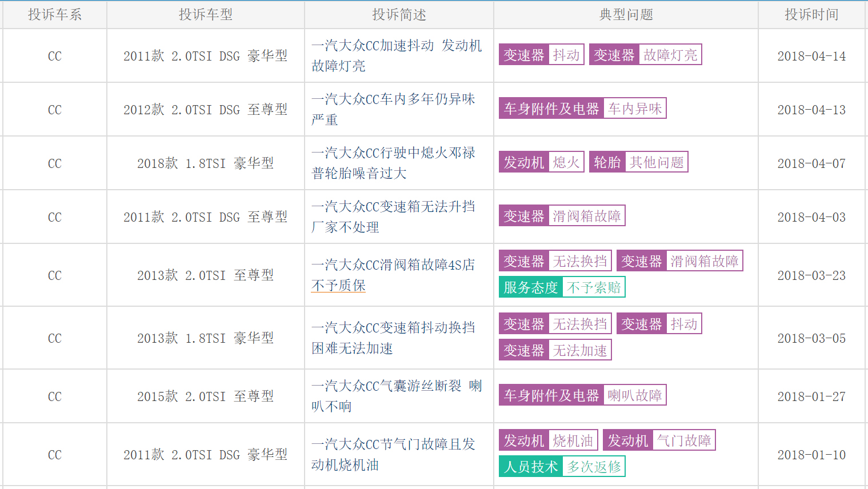The width and height of the screenshot is (868, 489).
Task: Click date 2018-01-27
Action: tap(811, 396)
